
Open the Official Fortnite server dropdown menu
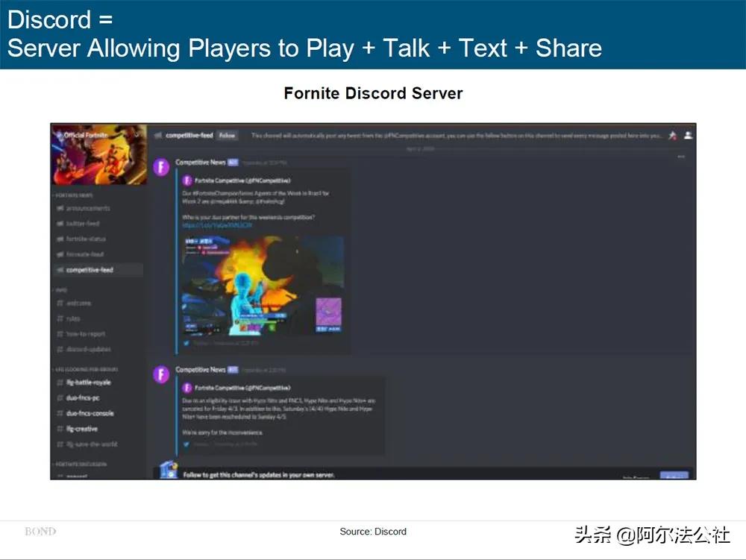coord(137,135)
